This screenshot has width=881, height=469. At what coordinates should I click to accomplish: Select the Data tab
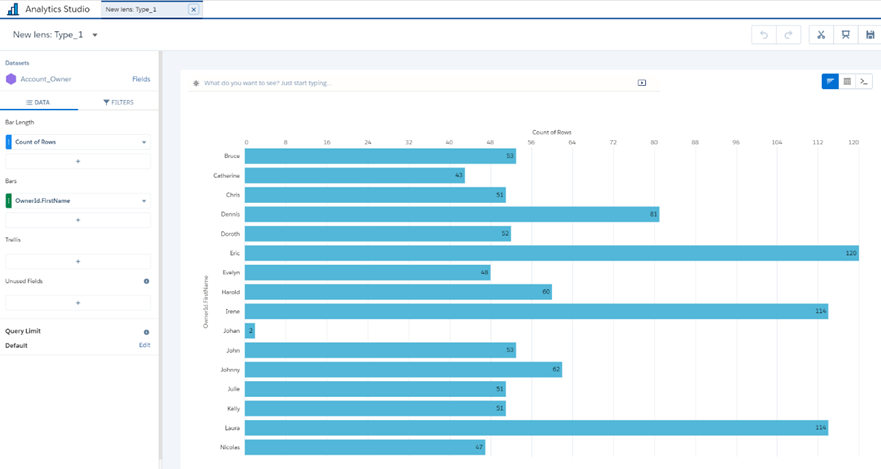pyautogui.click(x=39, y=102)
